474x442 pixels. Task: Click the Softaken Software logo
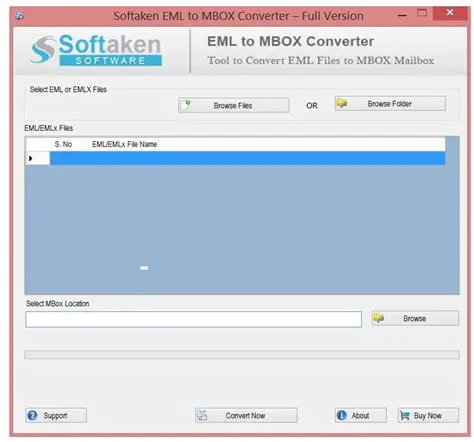(96, 50)
